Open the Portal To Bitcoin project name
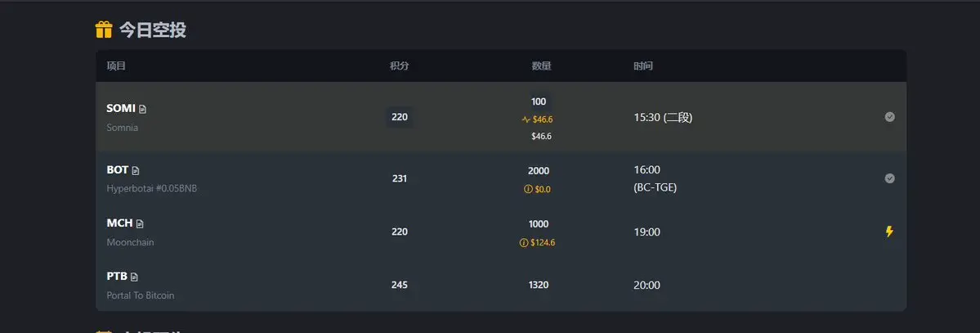 coord(141,295)
